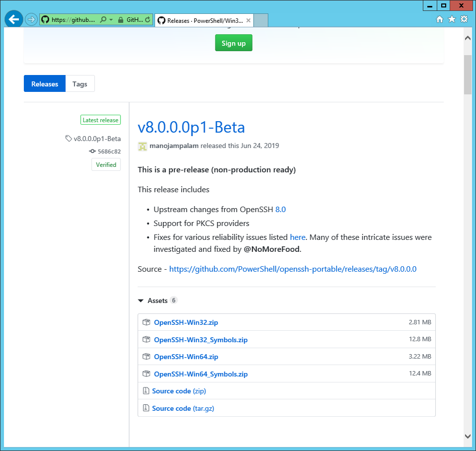Refresh the page with reload icon
Viewport: 476px width, 451px height.
[147, 20]
